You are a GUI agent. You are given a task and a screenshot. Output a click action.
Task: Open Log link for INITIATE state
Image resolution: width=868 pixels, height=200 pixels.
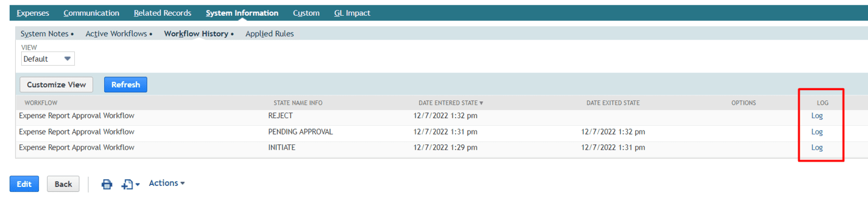817,147
